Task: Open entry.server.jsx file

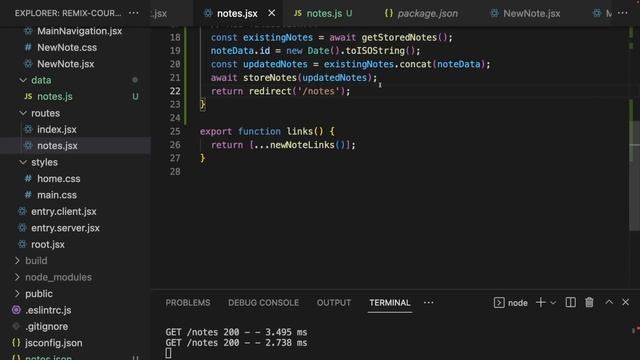Action: click(x=65, y=228)
